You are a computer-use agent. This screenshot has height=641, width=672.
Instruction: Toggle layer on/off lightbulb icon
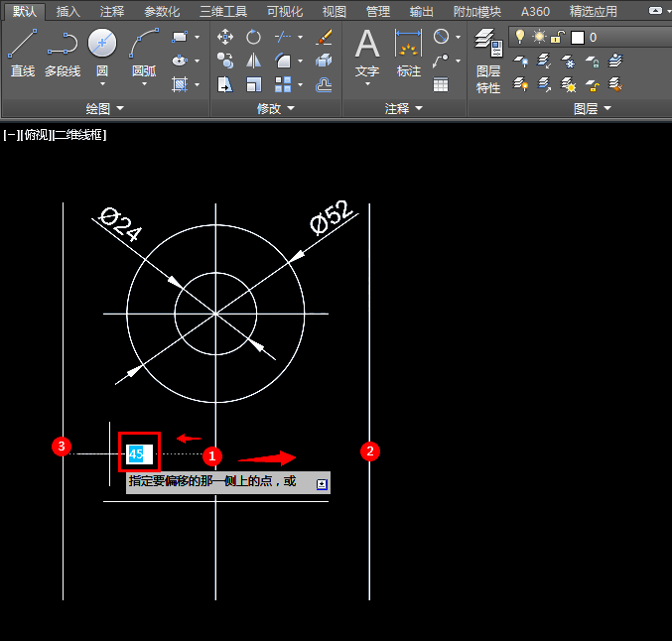[x=519, y=37]
